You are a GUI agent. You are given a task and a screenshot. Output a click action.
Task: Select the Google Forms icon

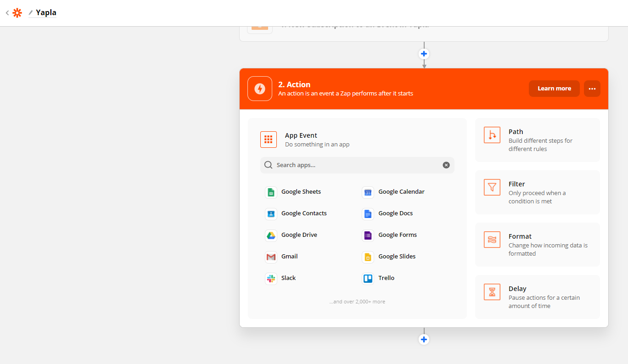[368, 235]
